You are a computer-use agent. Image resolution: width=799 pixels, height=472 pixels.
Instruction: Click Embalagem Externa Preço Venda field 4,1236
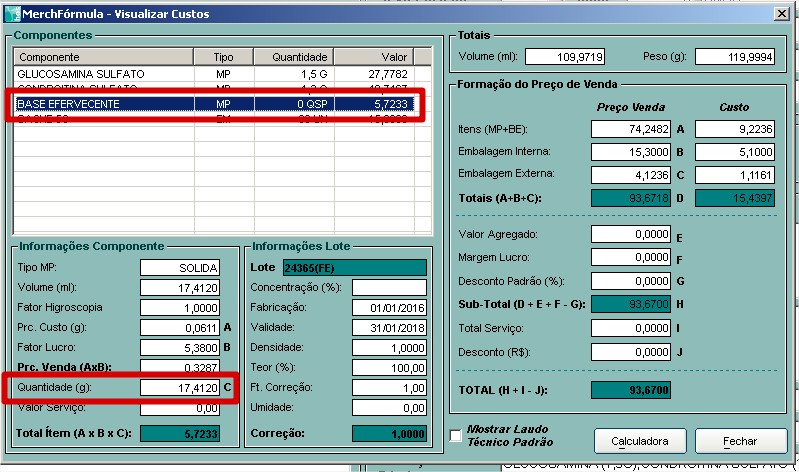pyautogui.click(x=631, y=175)
